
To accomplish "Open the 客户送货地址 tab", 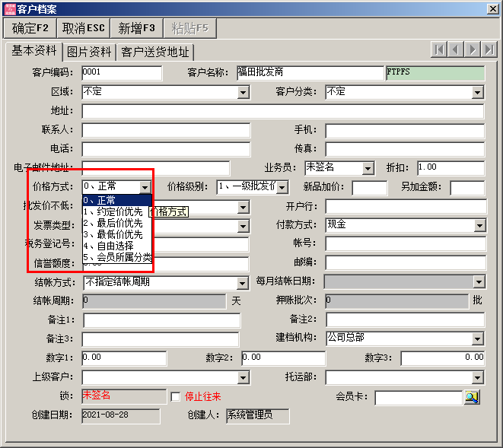I will [x=155, y=52].
